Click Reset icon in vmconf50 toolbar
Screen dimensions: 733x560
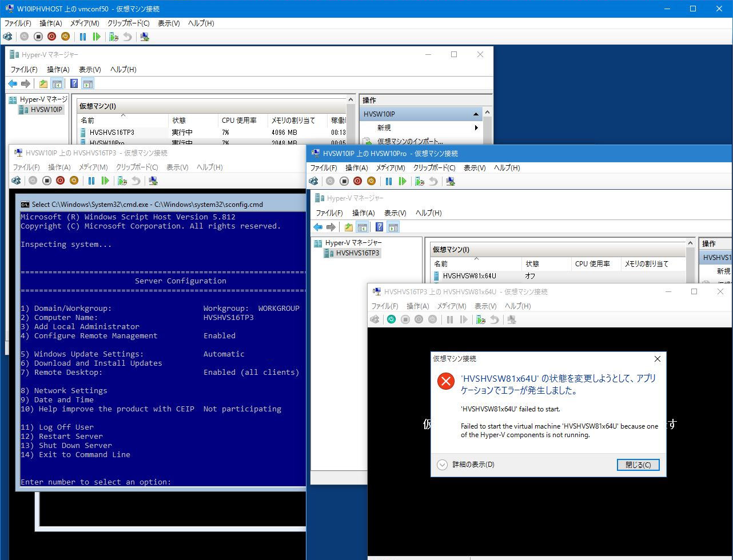pyautogui.click(x=97, y=37)
